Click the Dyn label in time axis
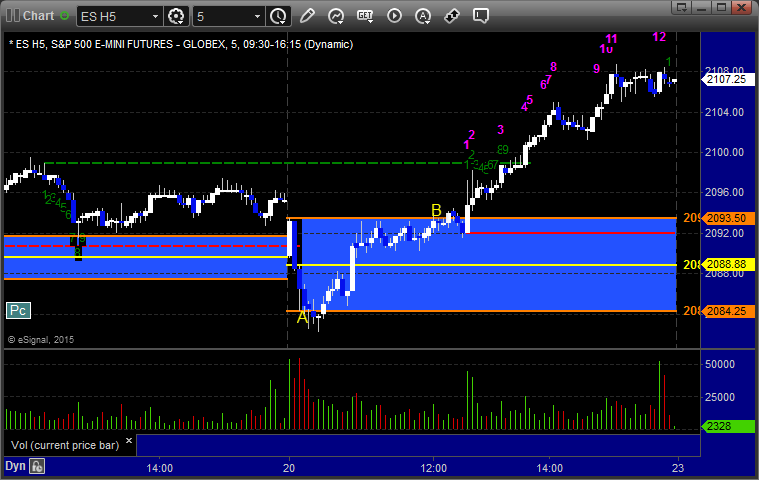The width and height of the screenshot is (759, 480). (15, 466)
